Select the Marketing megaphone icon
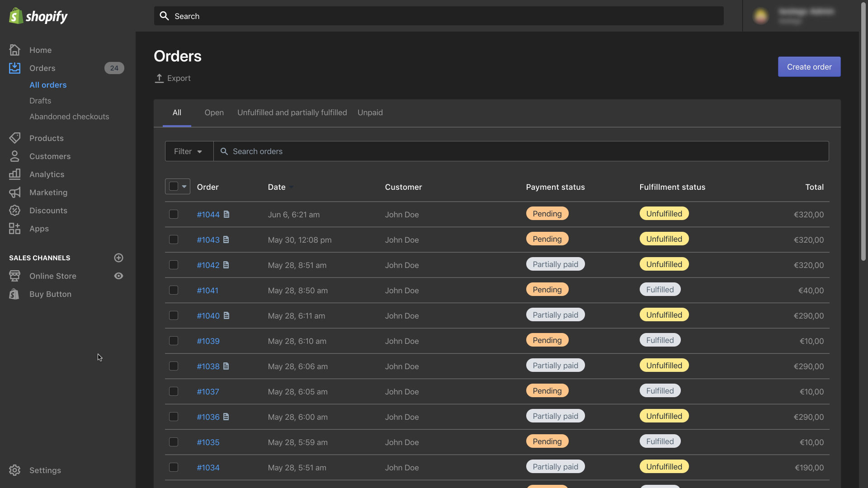 click(14, 192)
